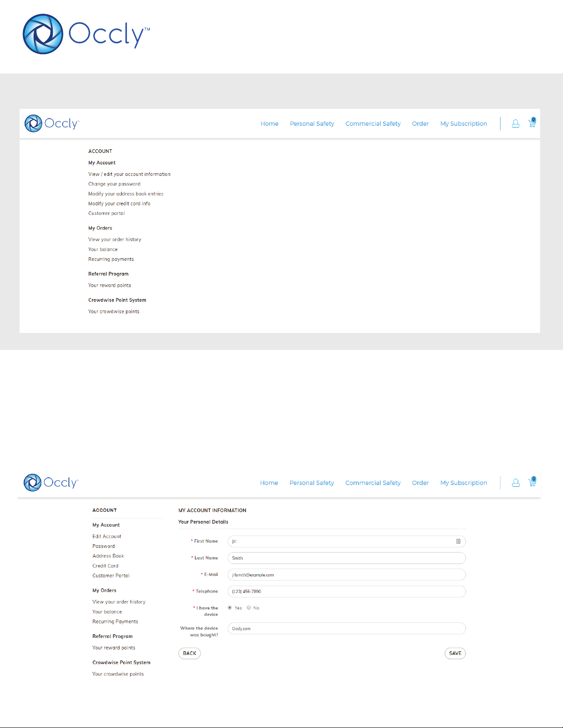Go to Home in the upper navigation bar
This screenshot has height=728, width=563.
269,124
